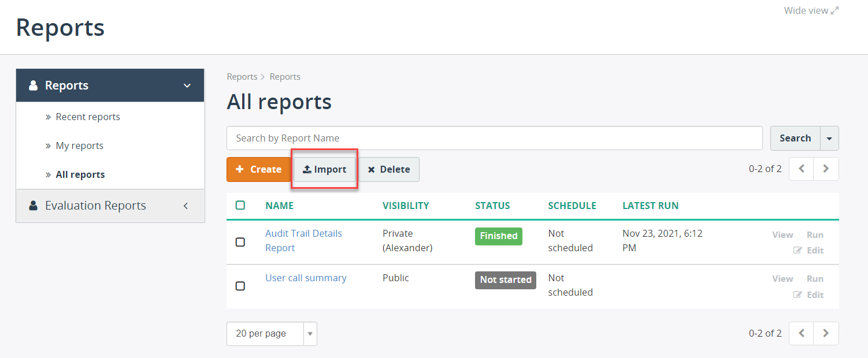Click the orange Create button
The image size is (868, 358).
[258, 169]
